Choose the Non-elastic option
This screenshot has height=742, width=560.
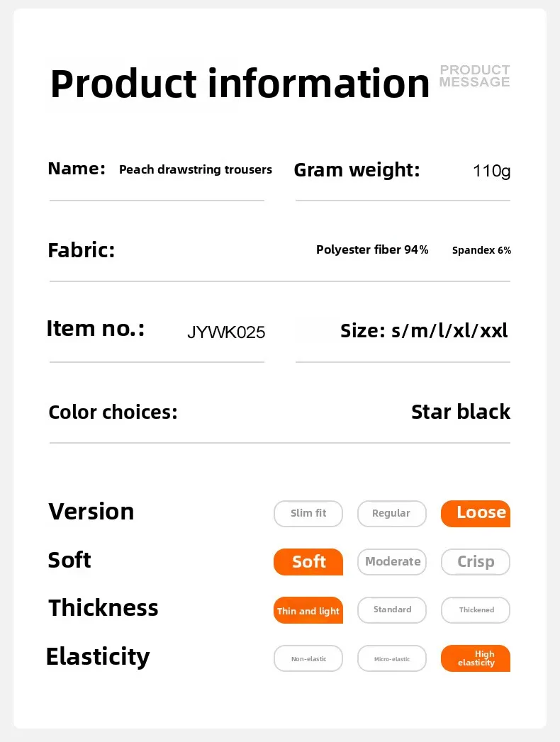pos(308,658)
